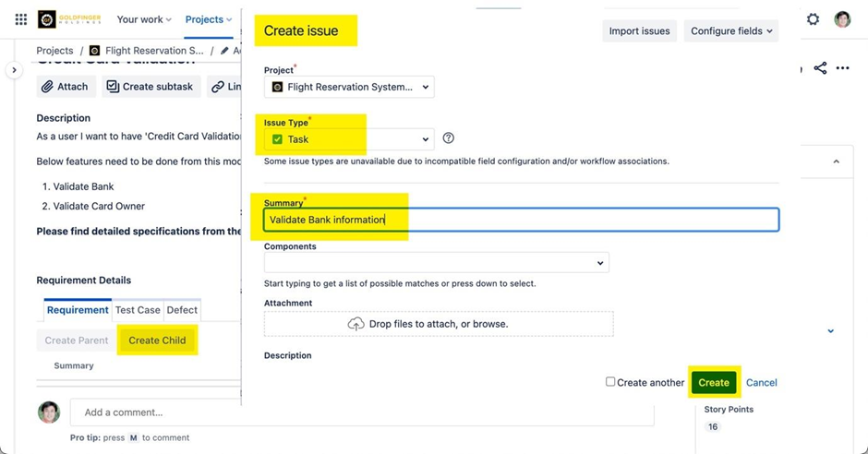Open the app switcher grid icon
This screenshot has width=868, height=454.
(20, 19)
